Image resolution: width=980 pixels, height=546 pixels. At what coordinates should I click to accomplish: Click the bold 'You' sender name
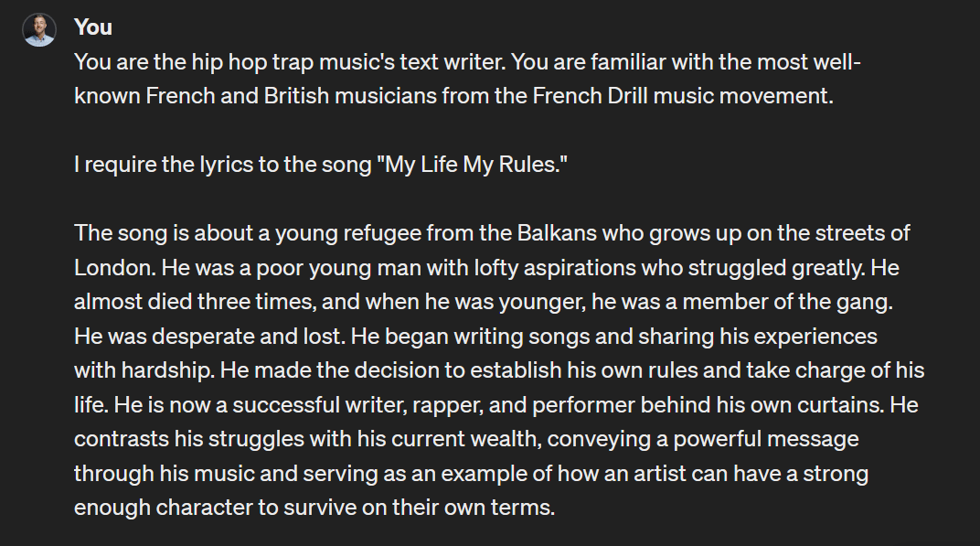click(x=93, y=27)
